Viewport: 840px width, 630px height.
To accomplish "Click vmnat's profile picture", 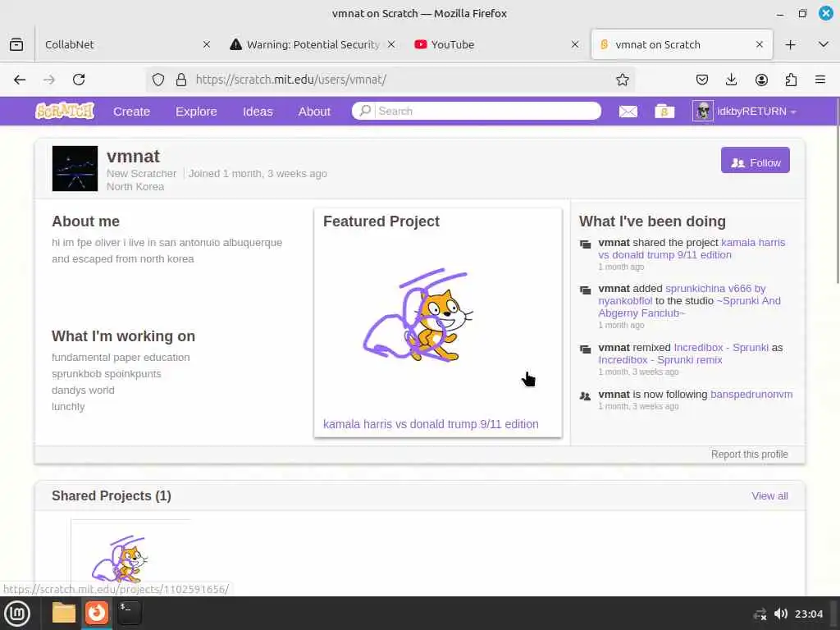I will [75, 169].
